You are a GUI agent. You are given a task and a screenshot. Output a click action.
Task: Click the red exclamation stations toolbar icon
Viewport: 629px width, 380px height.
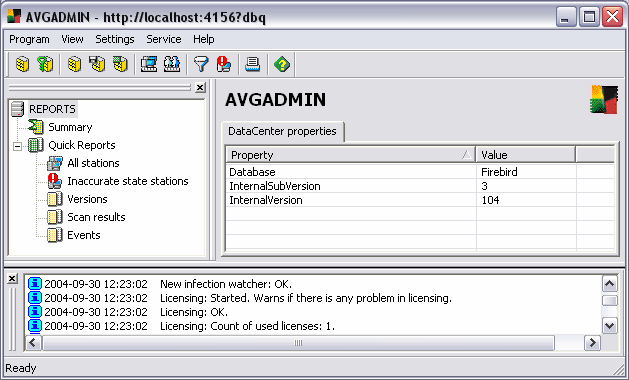coord(223,64)
